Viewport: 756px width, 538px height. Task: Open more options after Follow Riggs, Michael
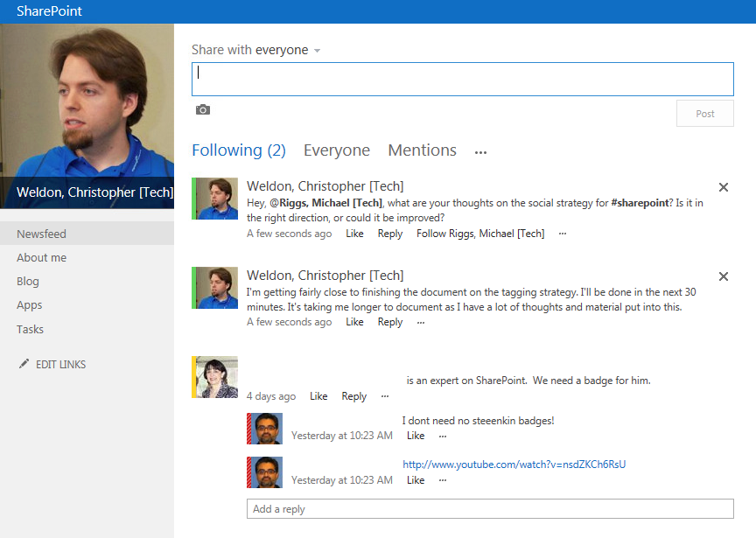tap(562, 234)
